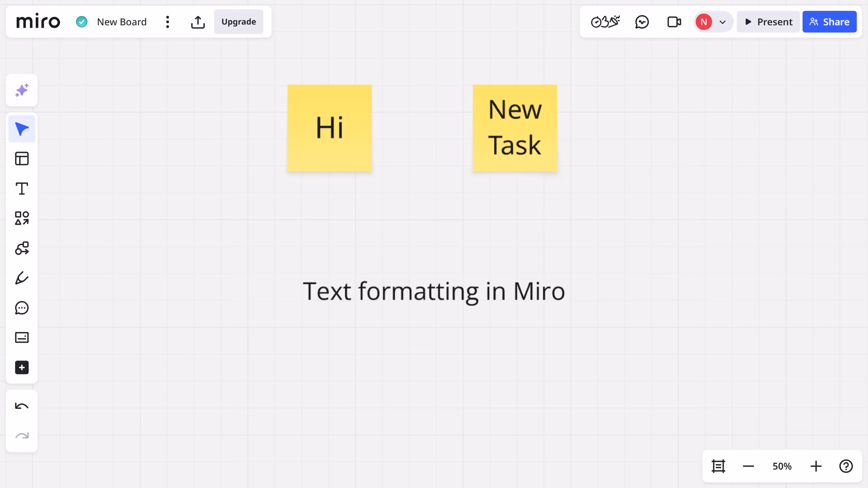868x488 pixels.
Task: Zoom out with the minus button
Action: point(748,466)
